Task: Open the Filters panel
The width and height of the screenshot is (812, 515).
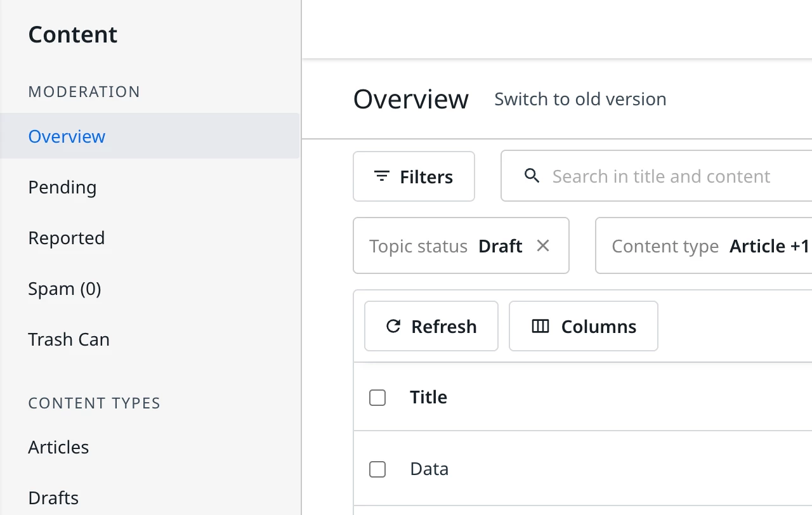Action: coord(414,176)
